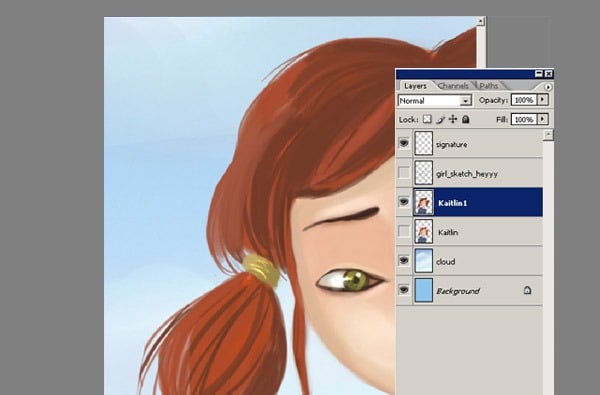The width and height of the screenshot is (600, 395).
Task: Click the signature layer thumbnail
Action: tap(424, 143)
